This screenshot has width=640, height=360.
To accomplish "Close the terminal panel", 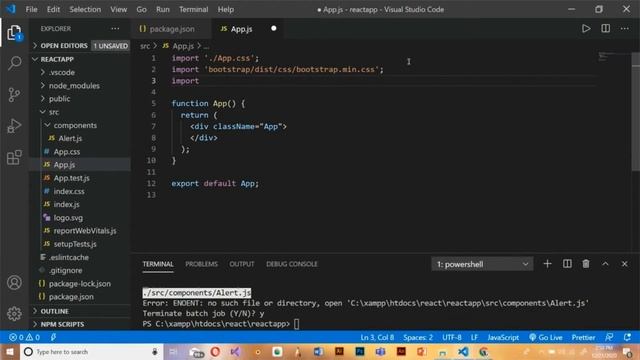I will point(624,264).
